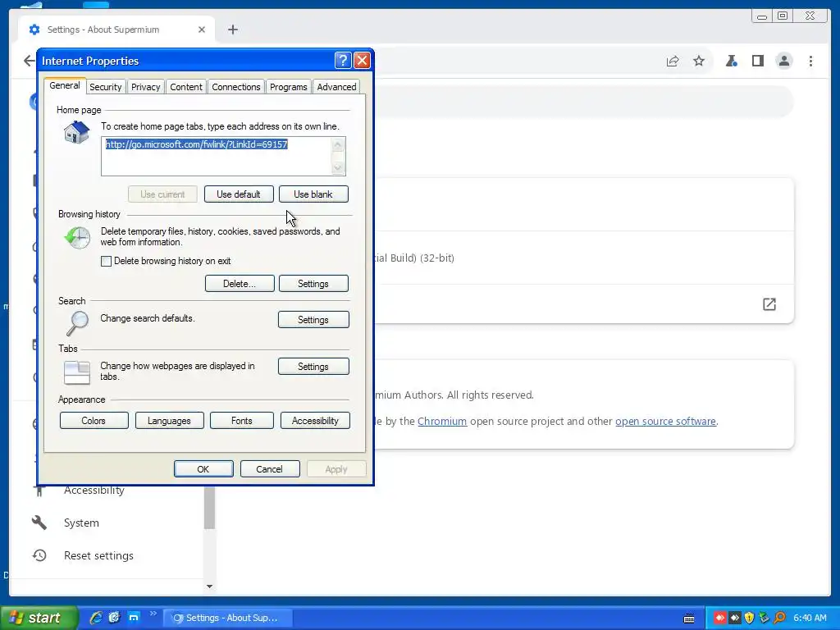Open the open source software link
This screenshot has height=630, width=840.
point(665,421)
